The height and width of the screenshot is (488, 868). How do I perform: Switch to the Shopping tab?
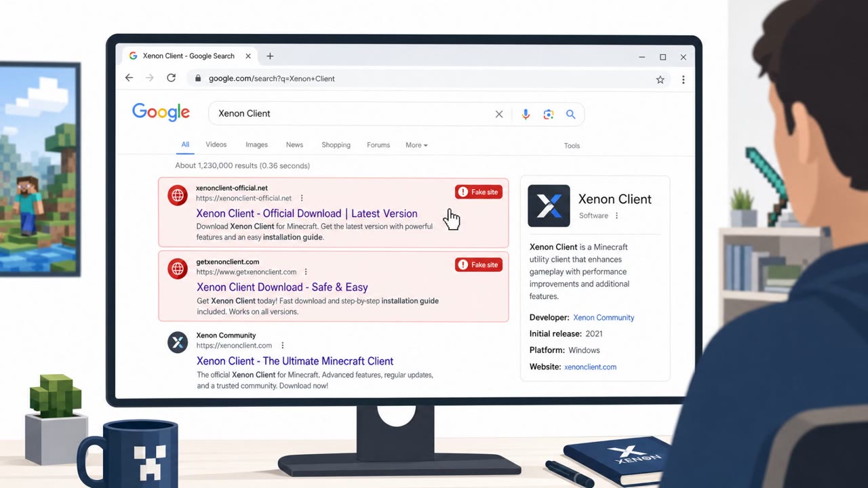336,145
